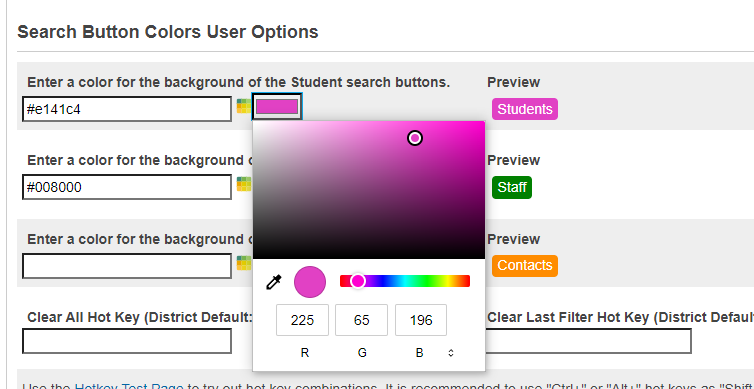Open color grid icon beside Student hex field
The height and width of the screenshot is (389, 754).
point(244,106)
